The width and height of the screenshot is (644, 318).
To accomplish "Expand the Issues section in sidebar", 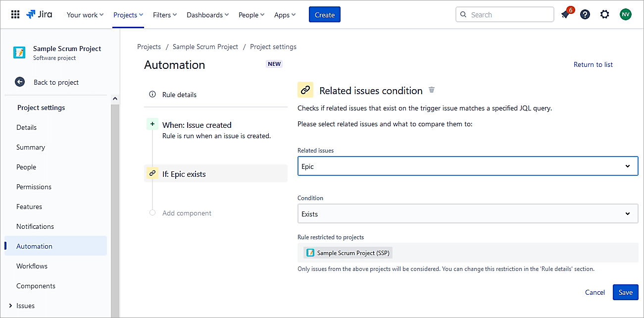I will click(x=10, y=306).
